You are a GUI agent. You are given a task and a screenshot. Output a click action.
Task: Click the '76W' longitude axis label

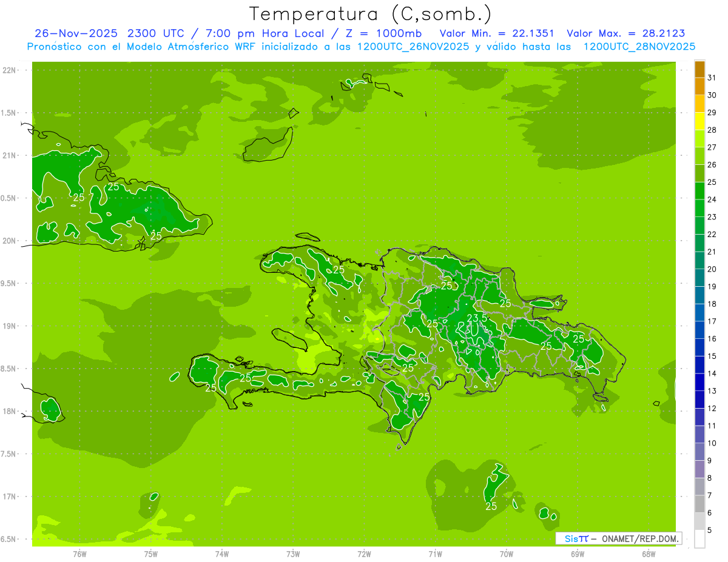(x=79, y=554)
